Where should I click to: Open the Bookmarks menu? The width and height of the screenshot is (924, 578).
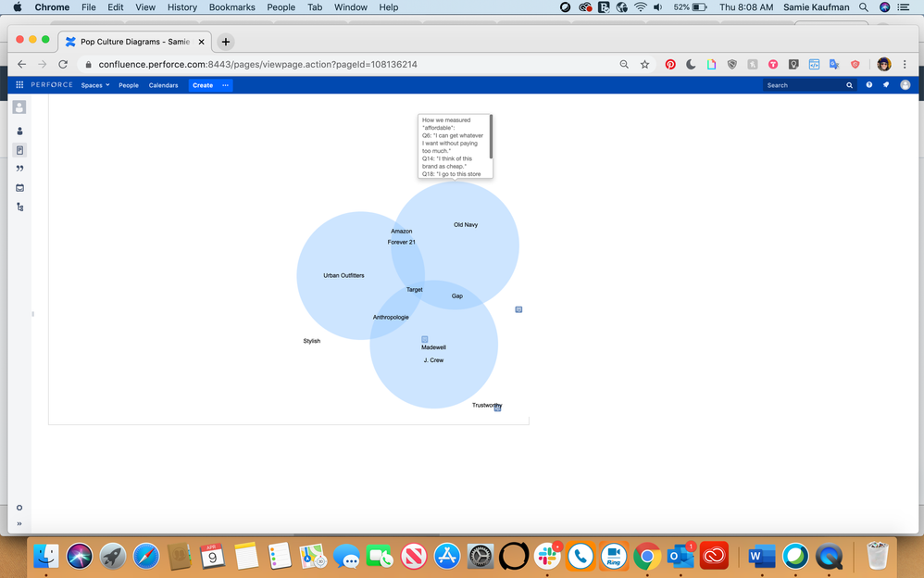pyautogui.click(x=232, y=7)
